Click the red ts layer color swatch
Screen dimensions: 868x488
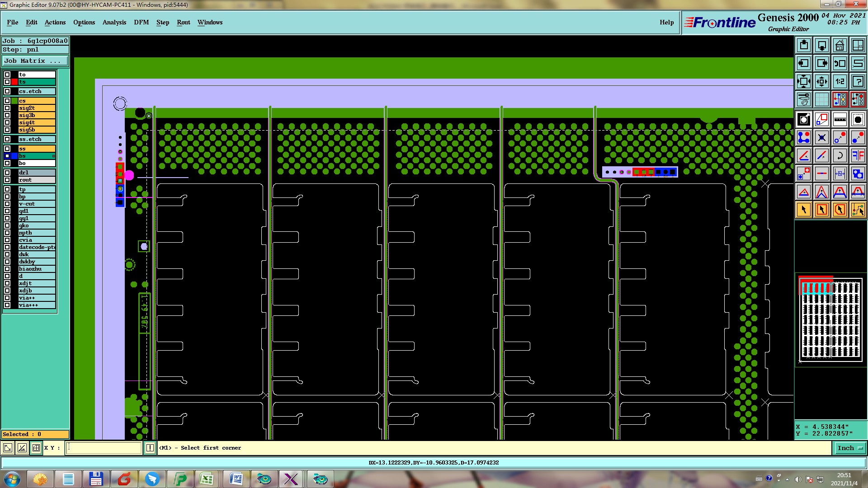14,82
